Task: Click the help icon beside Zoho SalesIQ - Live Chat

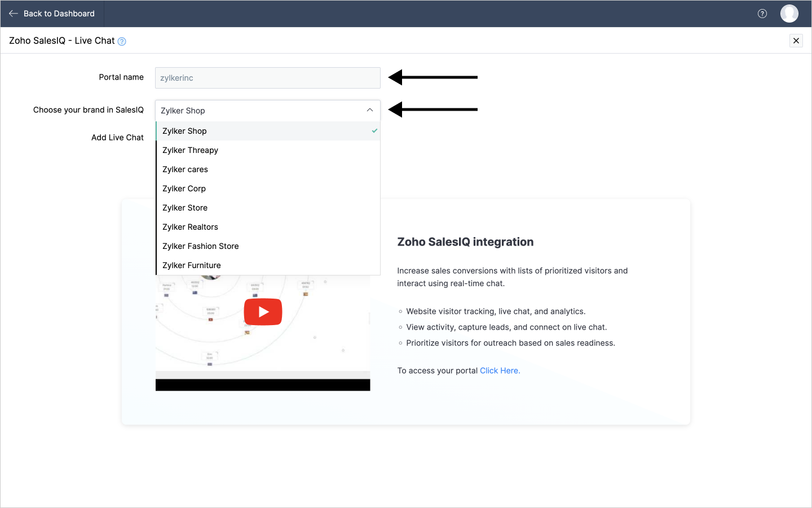Action: [x=122, y=41]
